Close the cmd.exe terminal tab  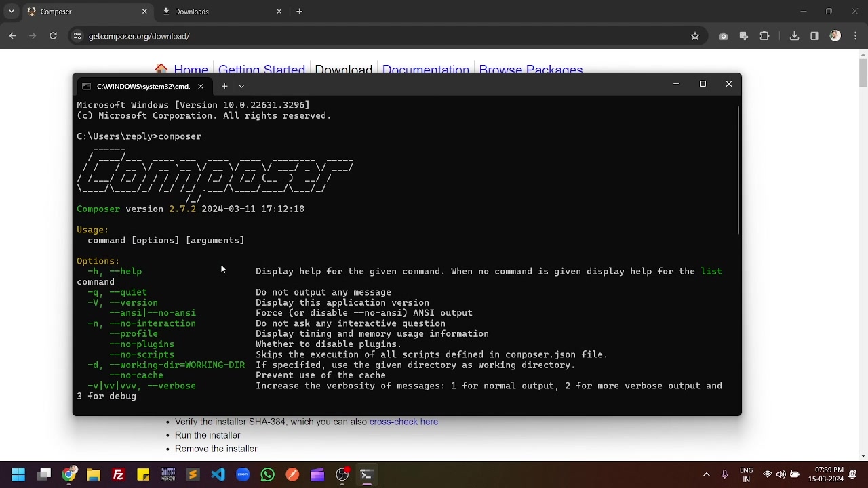pos(201,87)
